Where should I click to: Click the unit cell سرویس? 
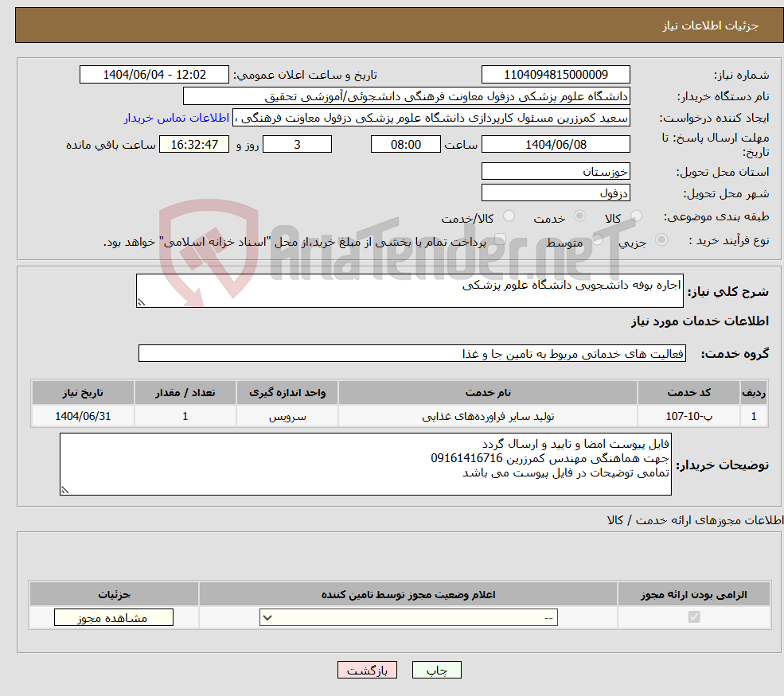287,416
